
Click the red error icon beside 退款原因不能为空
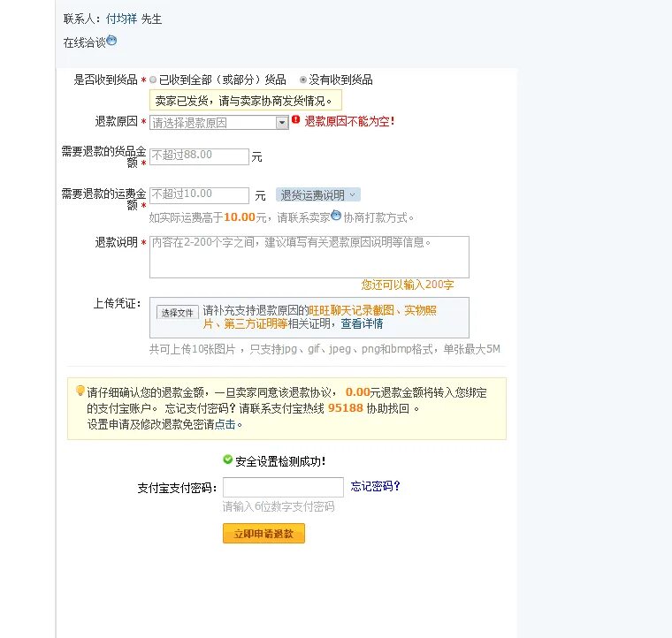tap(295, 119)
